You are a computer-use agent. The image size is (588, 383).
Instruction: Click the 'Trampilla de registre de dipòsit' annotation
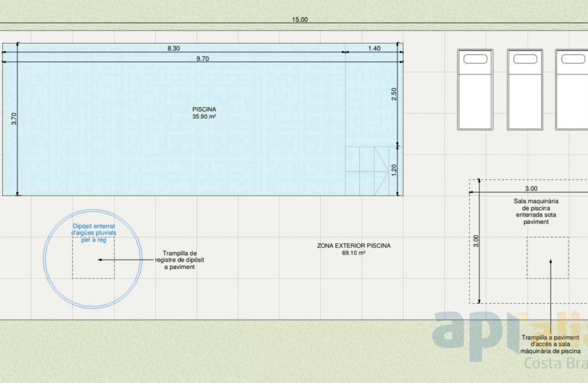180,260
